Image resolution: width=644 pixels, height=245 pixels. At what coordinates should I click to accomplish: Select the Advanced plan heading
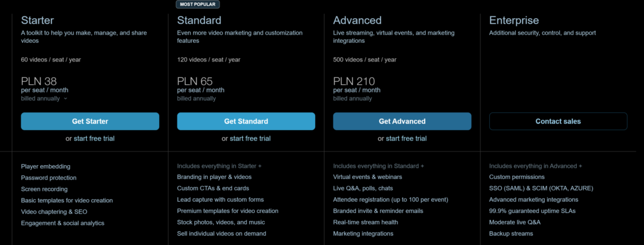click(357, 20)
